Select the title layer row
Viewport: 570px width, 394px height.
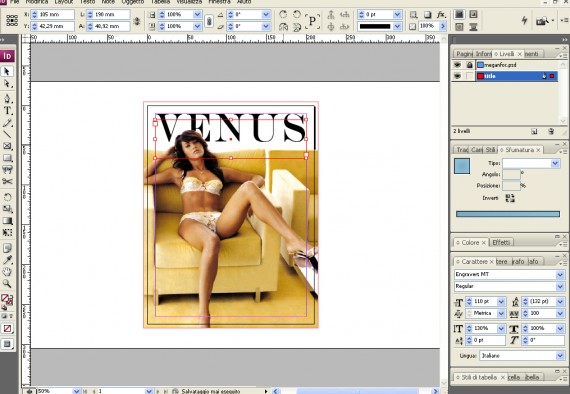pyautogui.click(x=517, y=76)
